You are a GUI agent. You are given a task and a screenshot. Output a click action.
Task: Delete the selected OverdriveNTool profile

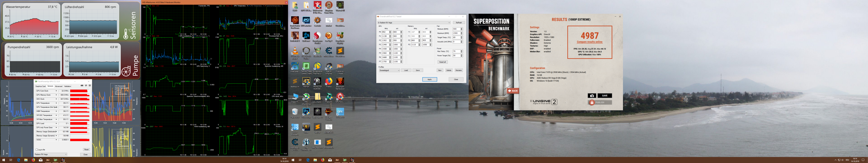449,70
